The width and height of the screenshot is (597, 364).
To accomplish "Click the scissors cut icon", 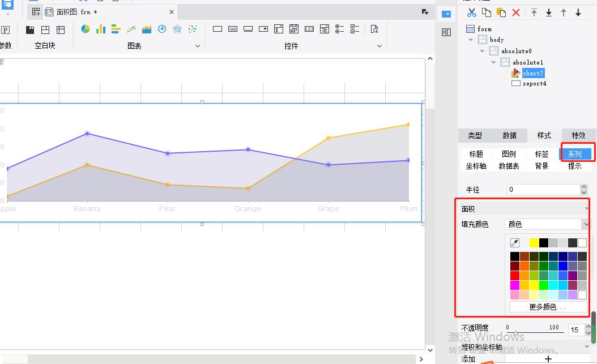I will point(472,12).
